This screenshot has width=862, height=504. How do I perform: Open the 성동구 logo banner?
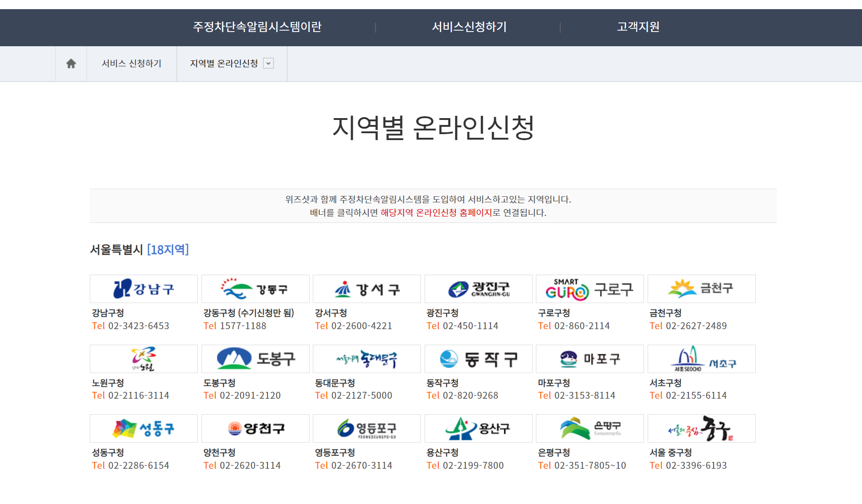(x=144, y=428)
